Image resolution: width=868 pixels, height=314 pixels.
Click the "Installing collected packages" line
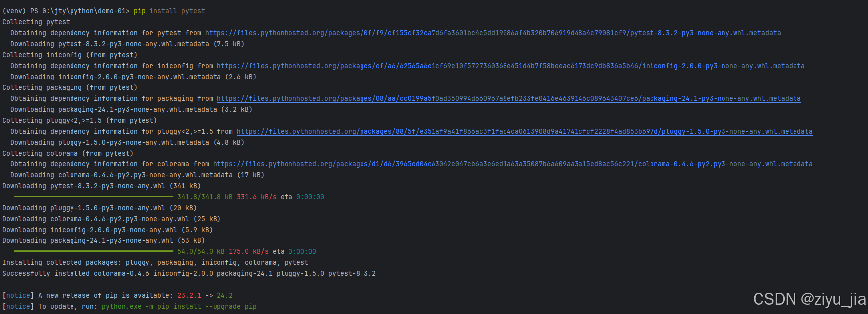coord(155,263)
